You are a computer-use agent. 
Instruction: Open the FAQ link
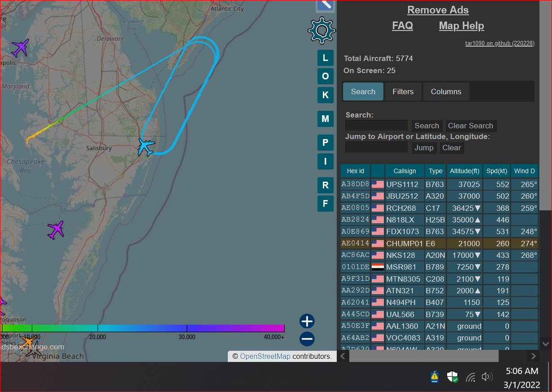[403, 26]
